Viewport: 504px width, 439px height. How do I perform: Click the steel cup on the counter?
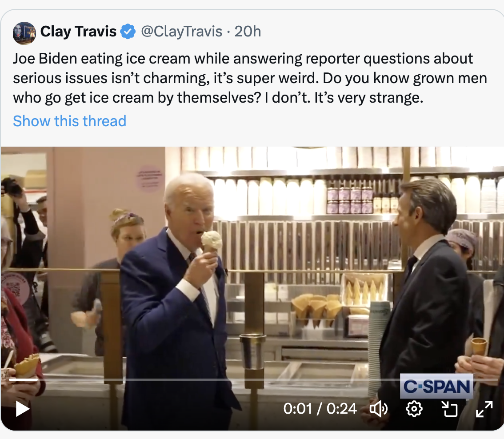(252, 352)
